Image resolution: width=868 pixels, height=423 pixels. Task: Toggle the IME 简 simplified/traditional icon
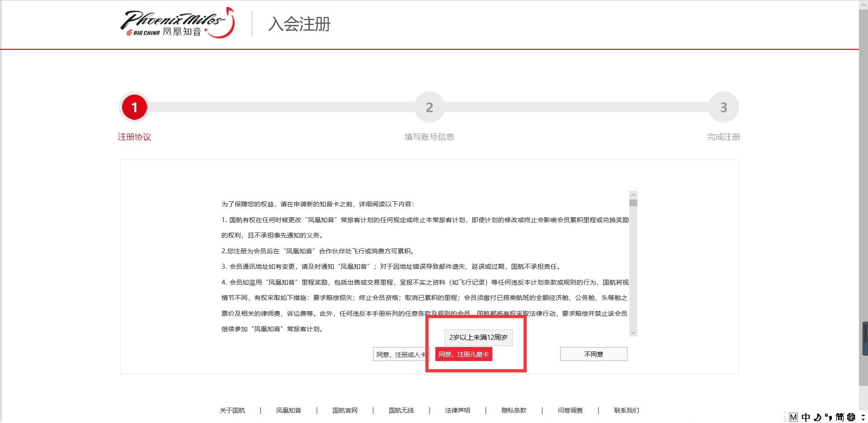tap(840, 417)
